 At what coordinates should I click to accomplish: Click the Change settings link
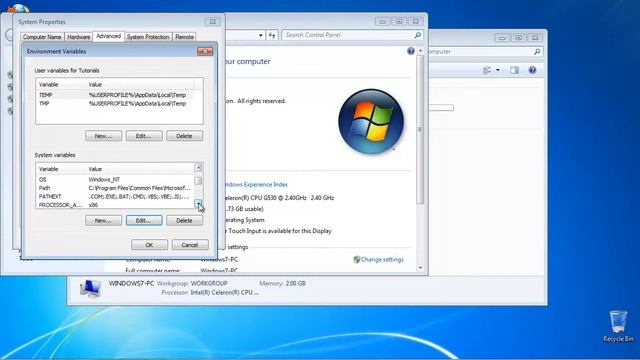click(382, 260)
